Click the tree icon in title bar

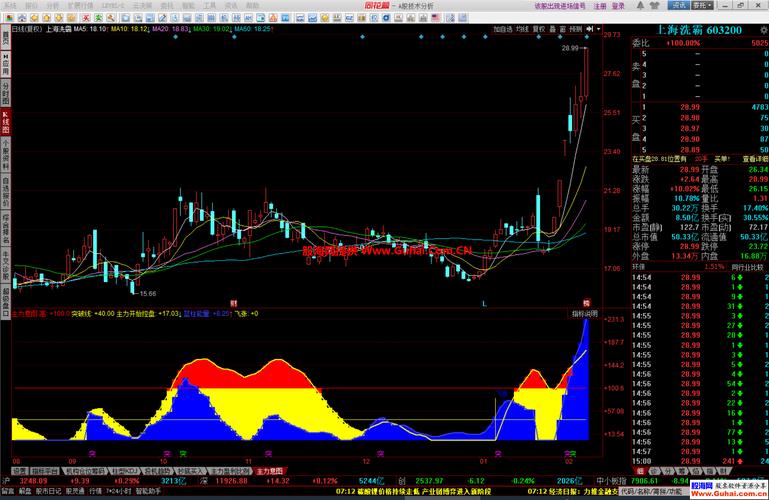tap(641, 5)
